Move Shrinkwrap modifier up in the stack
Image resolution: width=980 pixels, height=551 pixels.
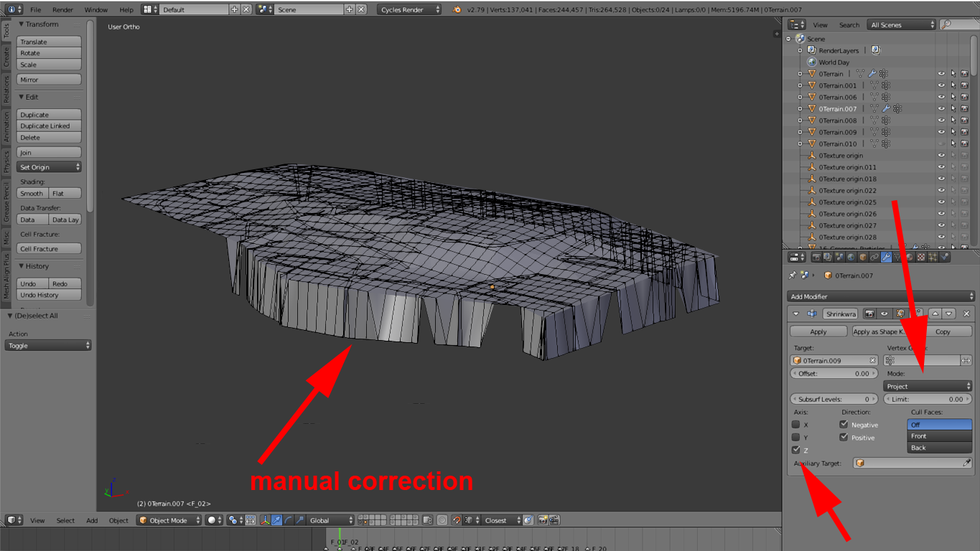(x=935, y=314)
